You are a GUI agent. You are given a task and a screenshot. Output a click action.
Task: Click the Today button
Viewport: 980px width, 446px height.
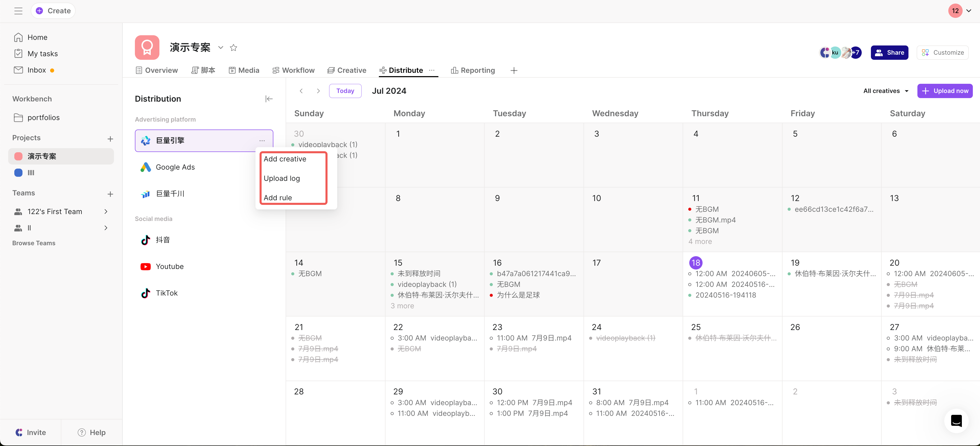(x=345, y=91)
